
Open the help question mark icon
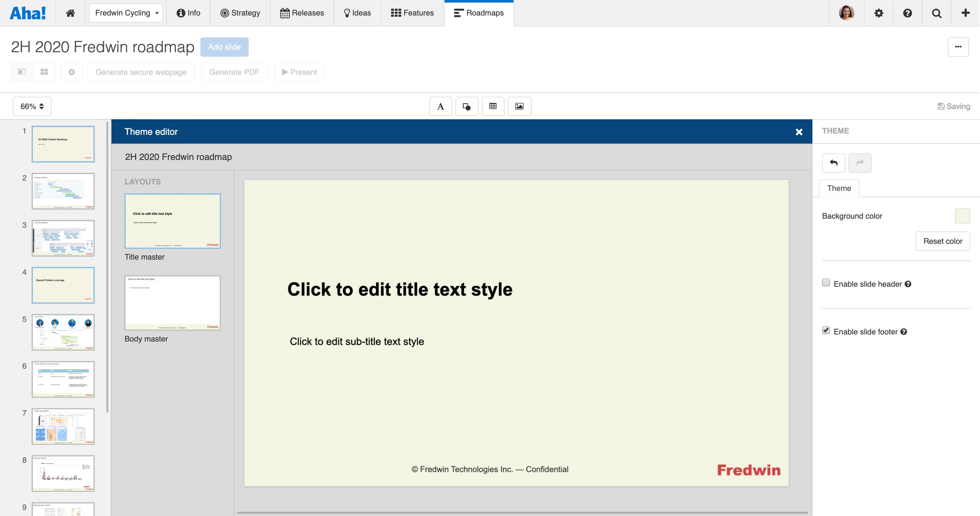[907, 13]
